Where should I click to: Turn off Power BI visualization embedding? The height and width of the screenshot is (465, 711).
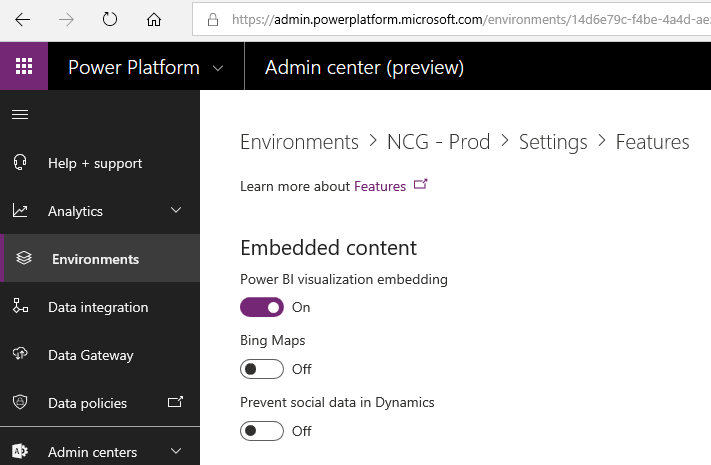pos(262,307)
